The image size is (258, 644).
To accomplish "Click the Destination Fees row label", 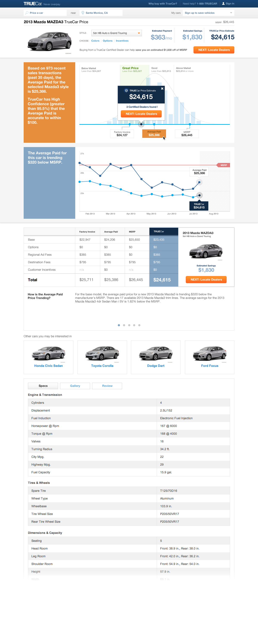I will coord(39,262).
